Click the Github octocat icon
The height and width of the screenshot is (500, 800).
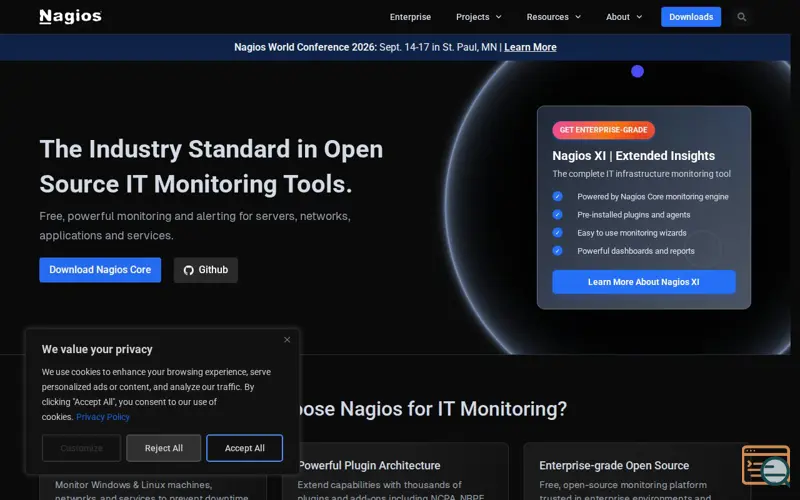pyautogui.click(x=189, y=270)
